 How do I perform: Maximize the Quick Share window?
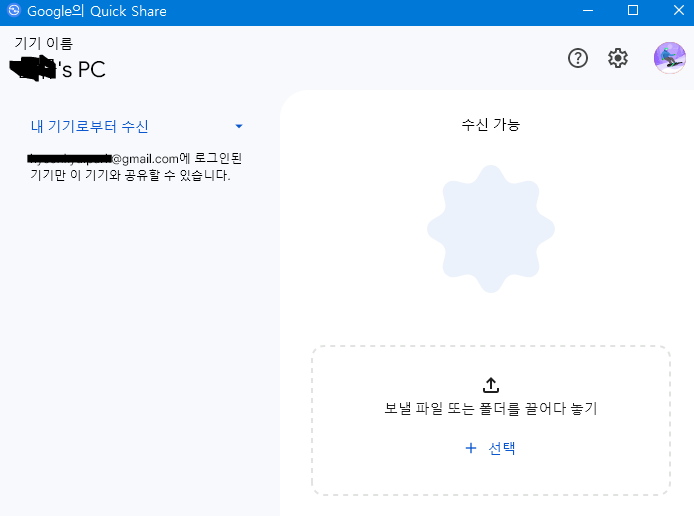[x=633, y=11]
